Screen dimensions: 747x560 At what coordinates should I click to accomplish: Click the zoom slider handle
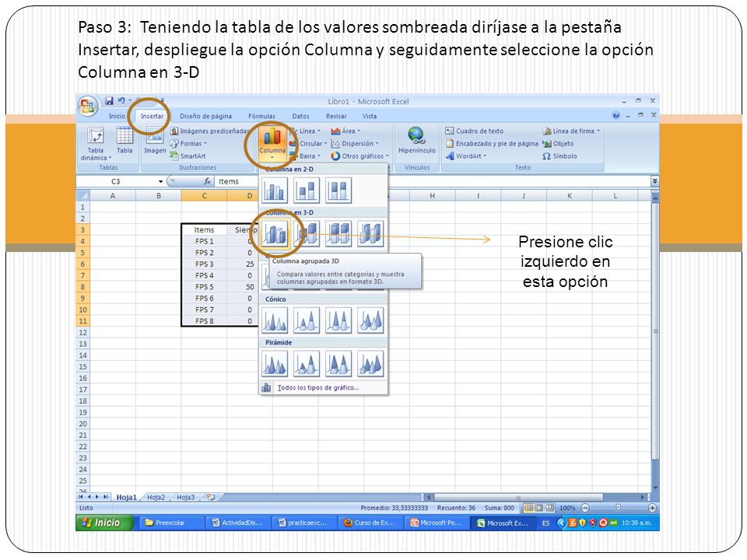619,508
